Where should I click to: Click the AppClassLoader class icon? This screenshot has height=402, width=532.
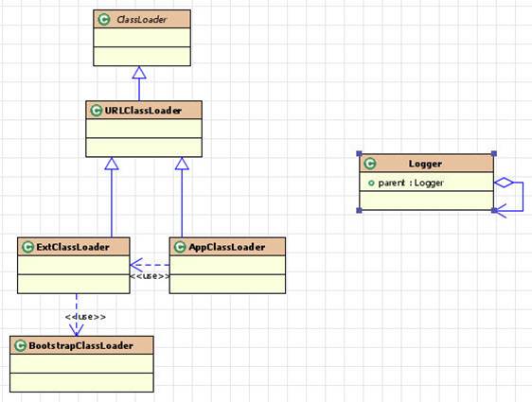(x=180, y=247)
